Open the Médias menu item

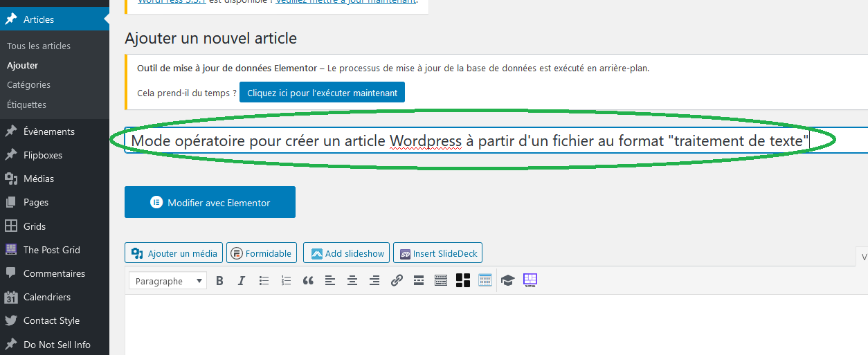[39, 179]
